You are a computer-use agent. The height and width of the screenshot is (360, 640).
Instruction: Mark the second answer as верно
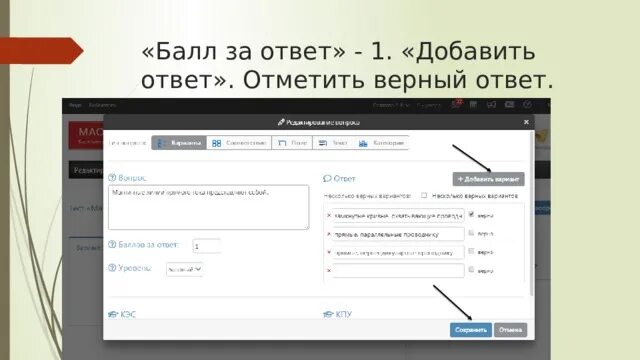click(x=471, y=233)
